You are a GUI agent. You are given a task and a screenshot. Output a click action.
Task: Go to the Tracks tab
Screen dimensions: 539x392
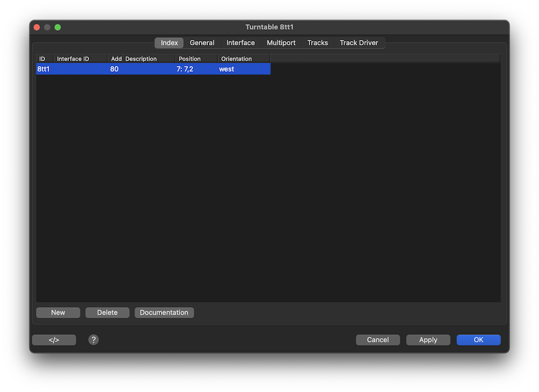click(317, 43)
